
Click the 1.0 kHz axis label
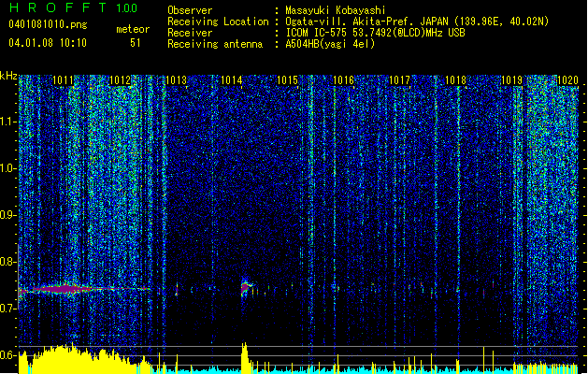(x=8, y=168)
